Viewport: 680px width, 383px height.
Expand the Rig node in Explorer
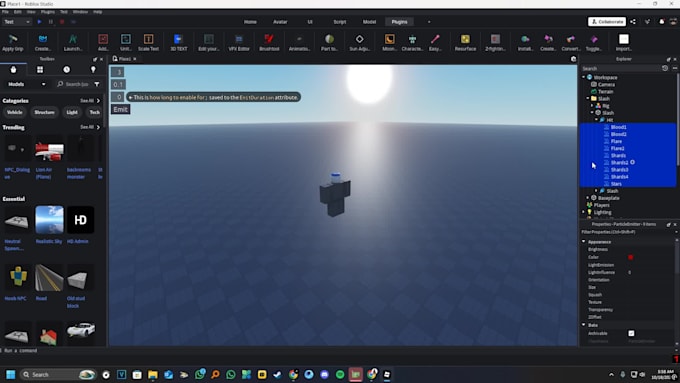(592, 105)
